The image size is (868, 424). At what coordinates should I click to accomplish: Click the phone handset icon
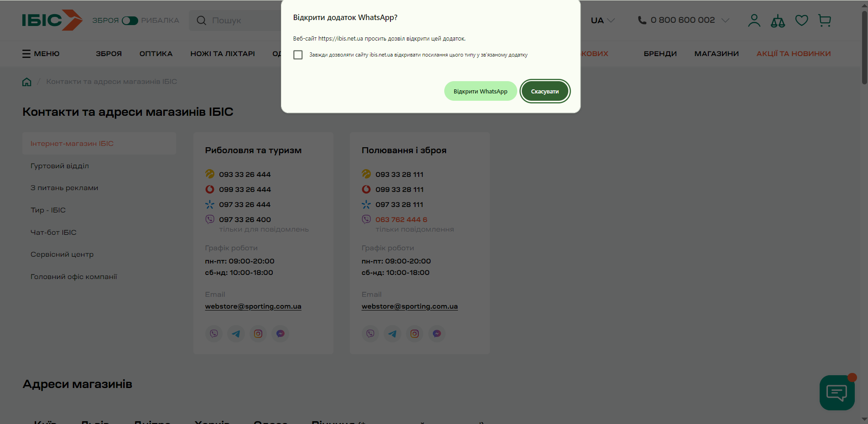click(642, 20)
